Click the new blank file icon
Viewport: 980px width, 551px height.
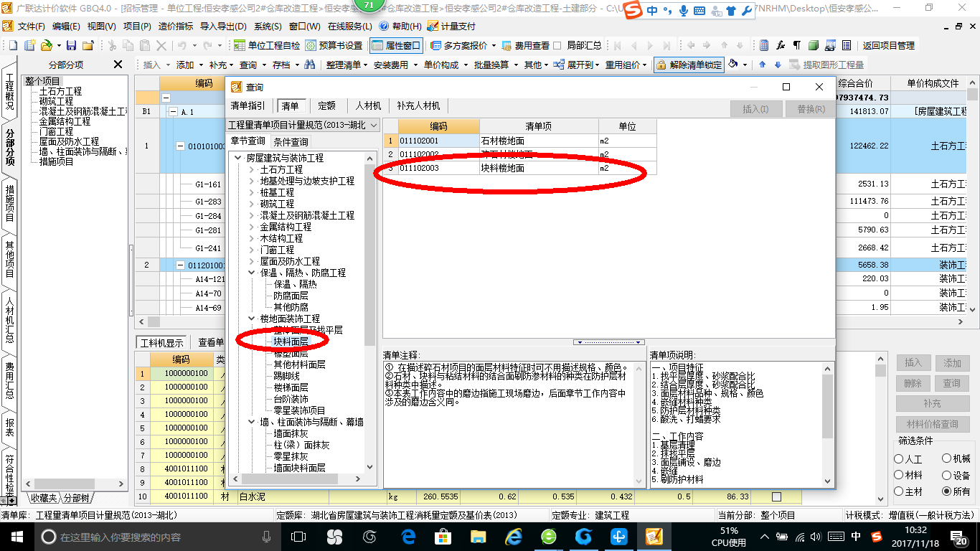[x=14, y=45]
